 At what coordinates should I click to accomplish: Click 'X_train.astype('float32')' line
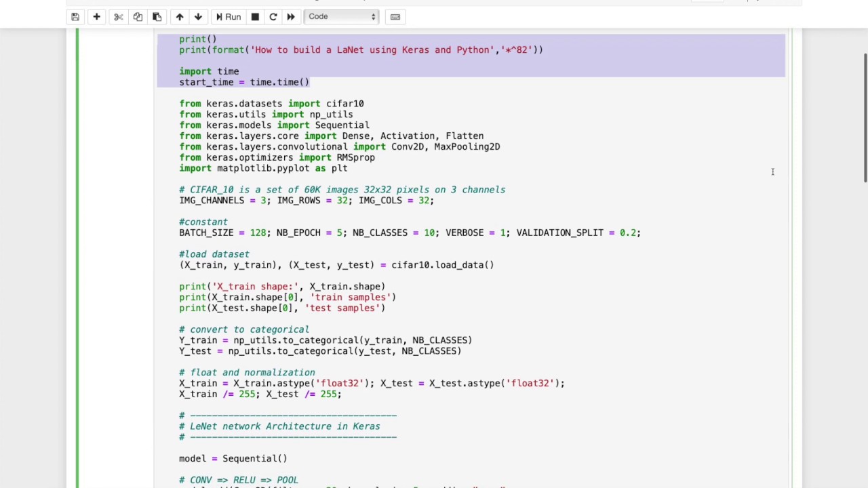point(372,384)
